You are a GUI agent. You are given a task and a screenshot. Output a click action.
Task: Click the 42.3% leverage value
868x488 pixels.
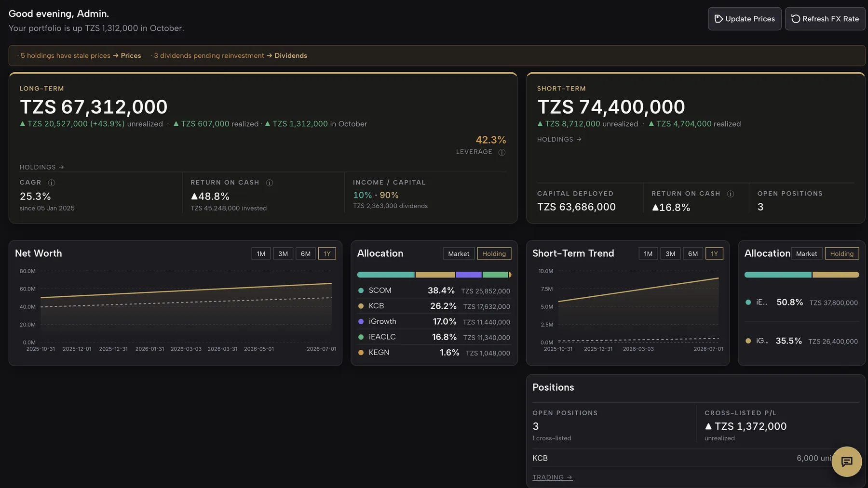coord(491,140)
